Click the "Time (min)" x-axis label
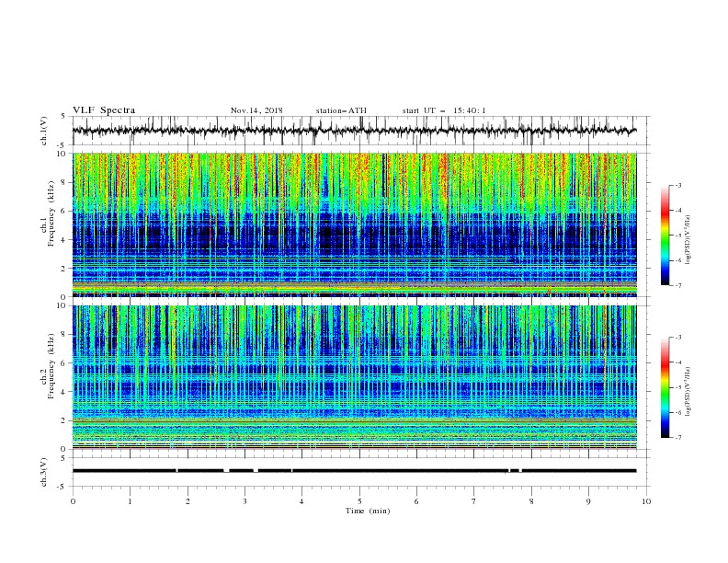 [368, 511]
